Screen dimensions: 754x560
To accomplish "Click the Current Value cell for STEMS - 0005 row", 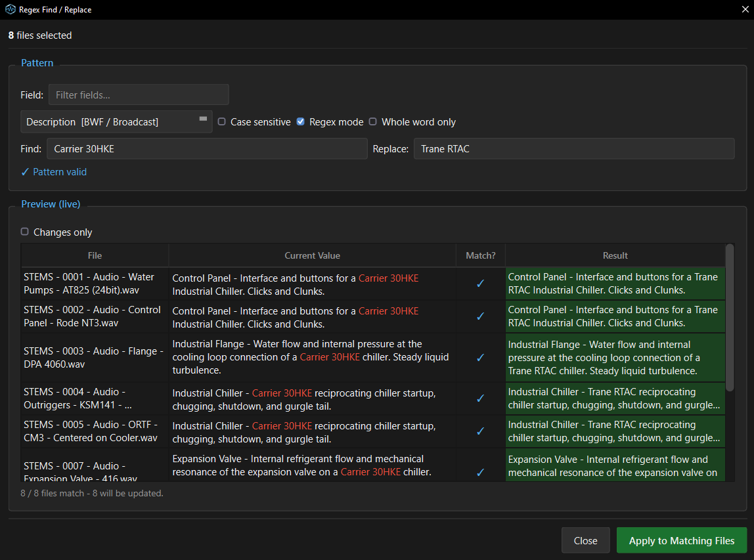I will click(312, 431).
